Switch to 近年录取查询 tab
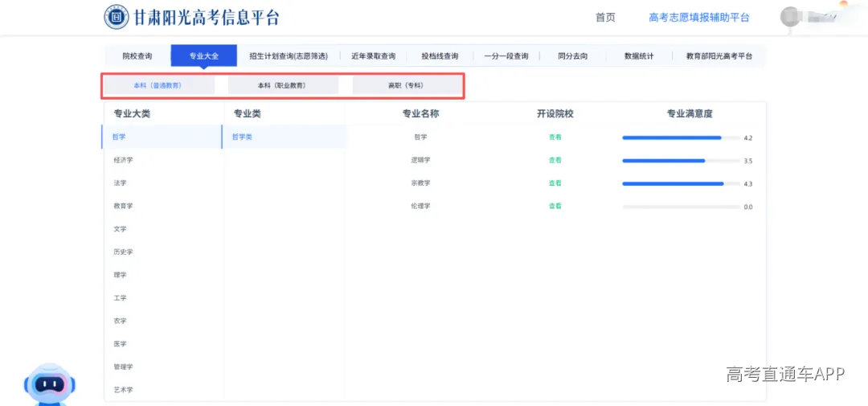Image resolution: width=868 pixels, height=406 pixels. point(373,56)
